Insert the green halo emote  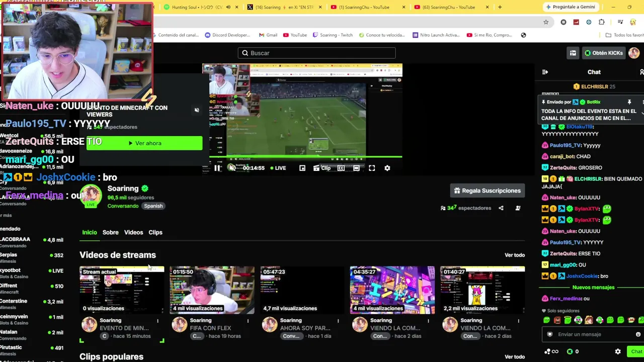568,320
